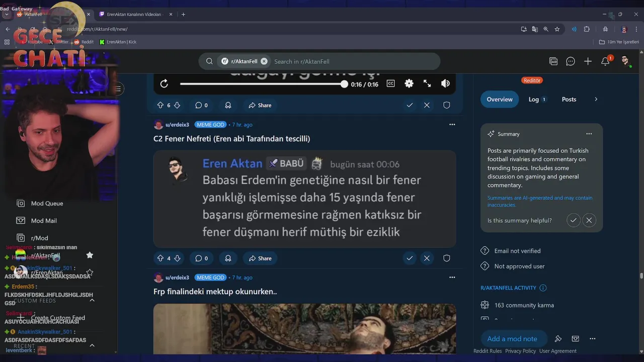The image size is (644, 362).
Task: Downvote the video post with 6 points
Action: click(177, 105)
